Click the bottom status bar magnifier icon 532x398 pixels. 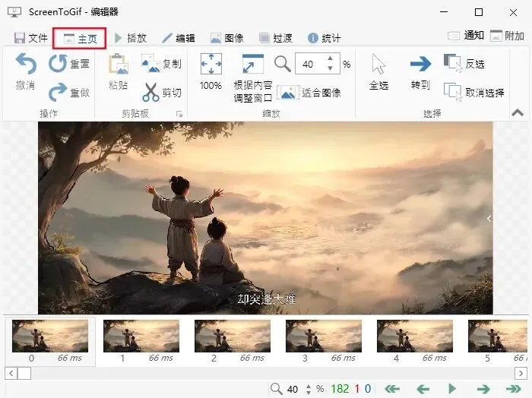(276, 389)
